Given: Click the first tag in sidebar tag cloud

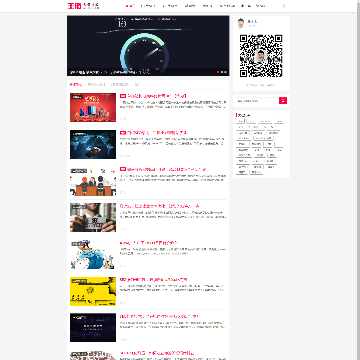Looking at the screenshot, I should [241, 122].
